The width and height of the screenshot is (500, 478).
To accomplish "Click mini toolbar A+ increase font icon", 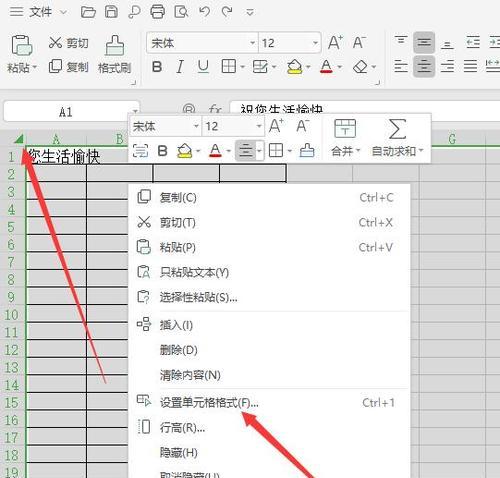I will click(x=276, y=126).
